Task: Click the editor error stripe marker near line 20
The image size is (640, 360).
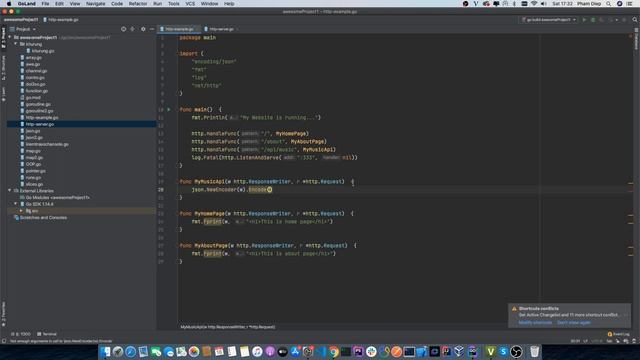Action: (x=631, y=190)
